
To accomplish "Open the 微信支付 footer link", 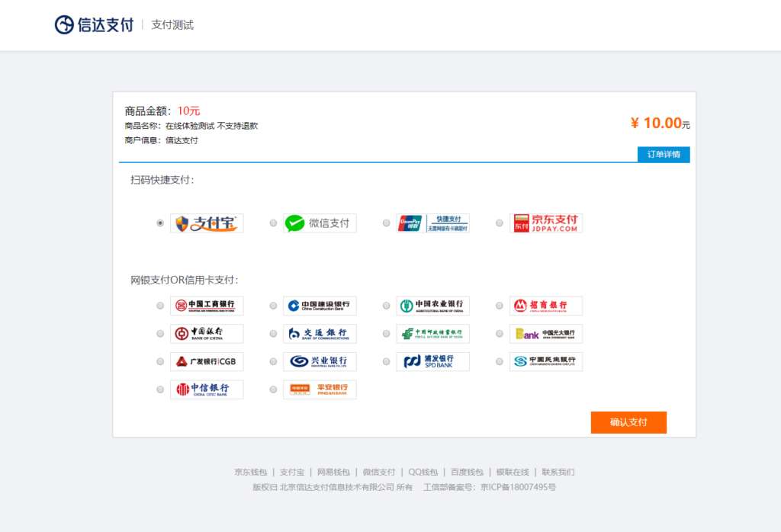I will [x=378, y=472].
